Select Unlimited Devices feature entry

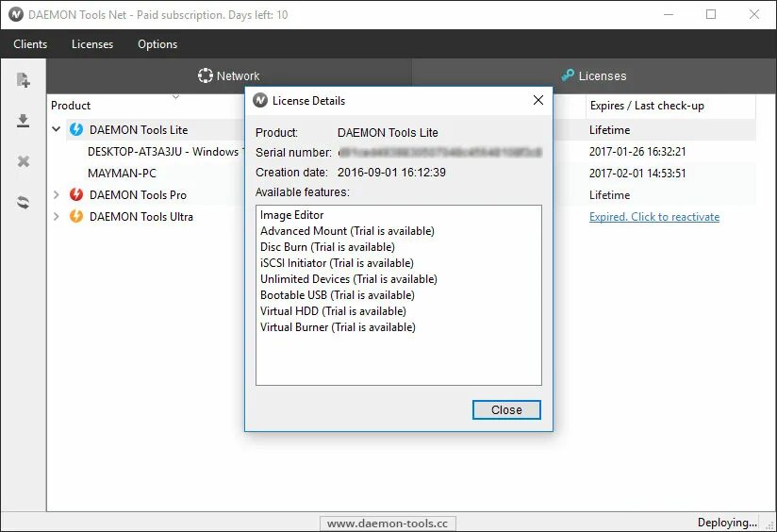349,279
